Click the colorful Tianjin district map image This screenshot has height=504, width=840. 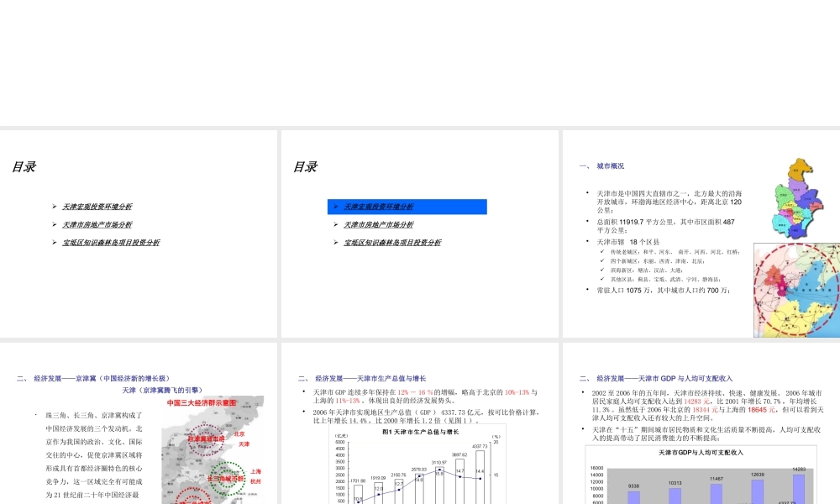797,198
